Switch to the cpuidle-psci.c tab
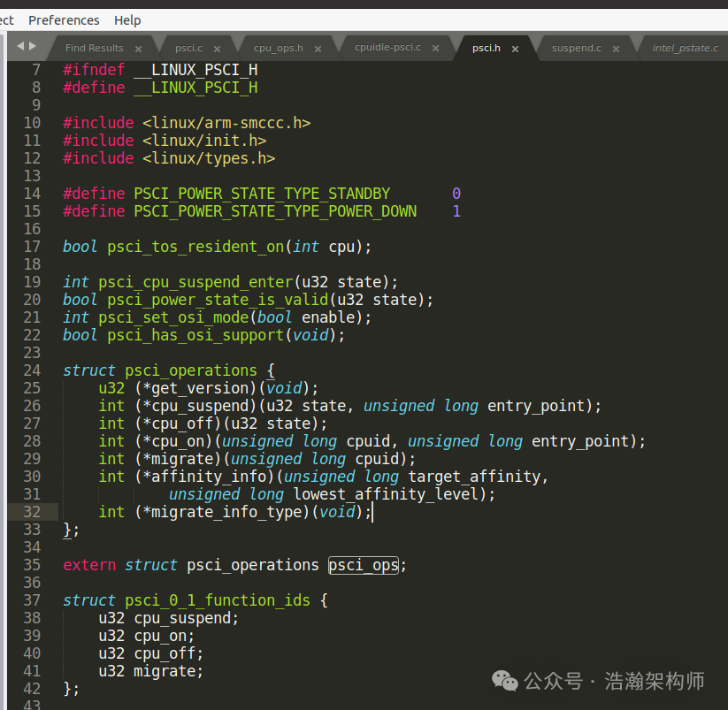Viewport: 728px width, 710px height. [387, 48]
